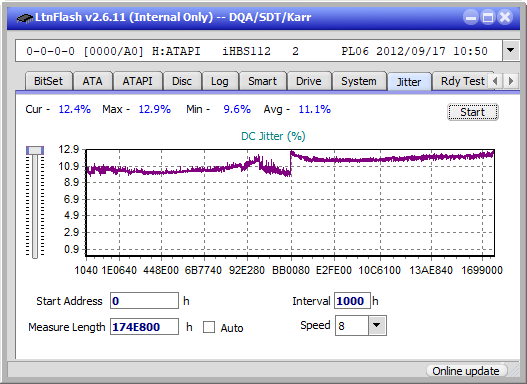This screenshot has height=384, width=527.
Task: Open the Rdy Test tab
Action: tap(462, 81)
